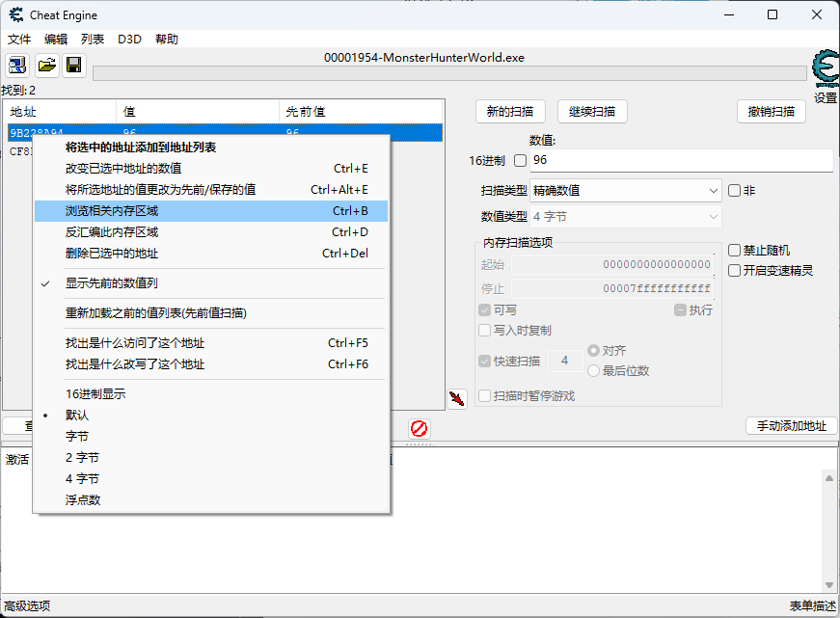Click the save floppy disk icon
Screen dimensions: 840x618
pyautogui.click(x=73, y=66)
